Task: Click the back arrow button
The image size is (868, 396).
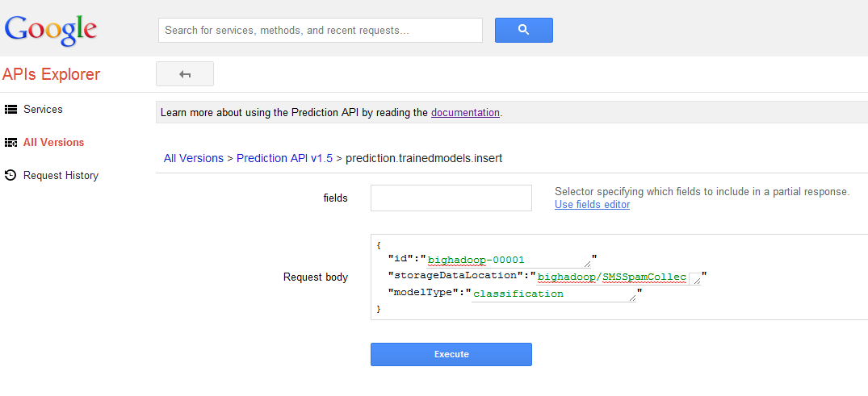Action: [185, 74]
